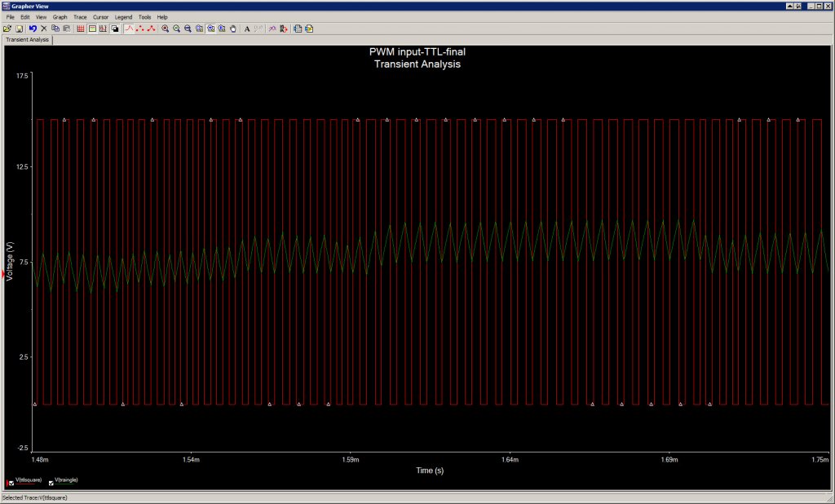Open the View menu

pyautogui.click(x=41, y=17)
